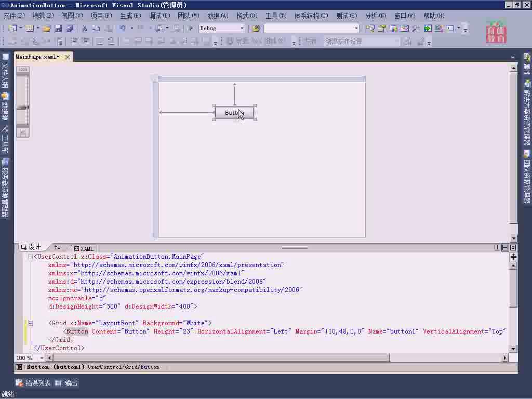Image resolution: width=532 pixels, height=399 pixels.
Task: Open Solution Explorer from the toolbar icon
Action: pyautogui.click(x=370, y=29)
